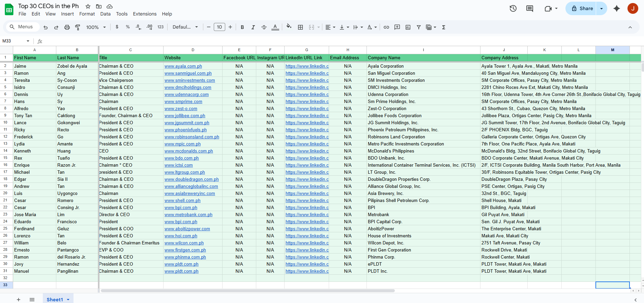
Task: Click the insert chart icon
Action: [x=408, y=27]
